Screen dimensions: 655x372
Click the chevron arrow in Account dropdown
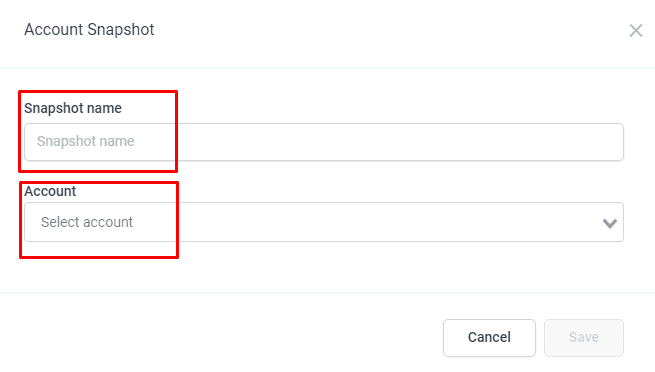point(610,223)
